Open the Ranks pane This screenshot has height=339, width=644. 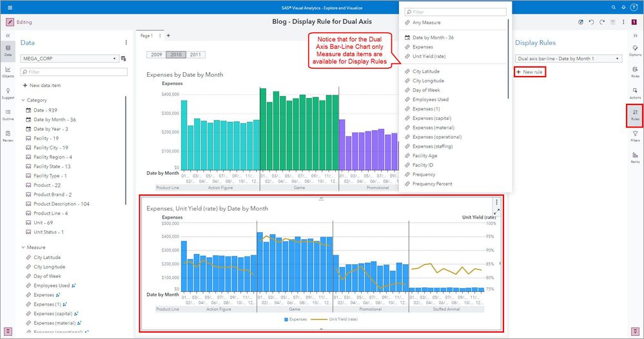coord(636,158)
